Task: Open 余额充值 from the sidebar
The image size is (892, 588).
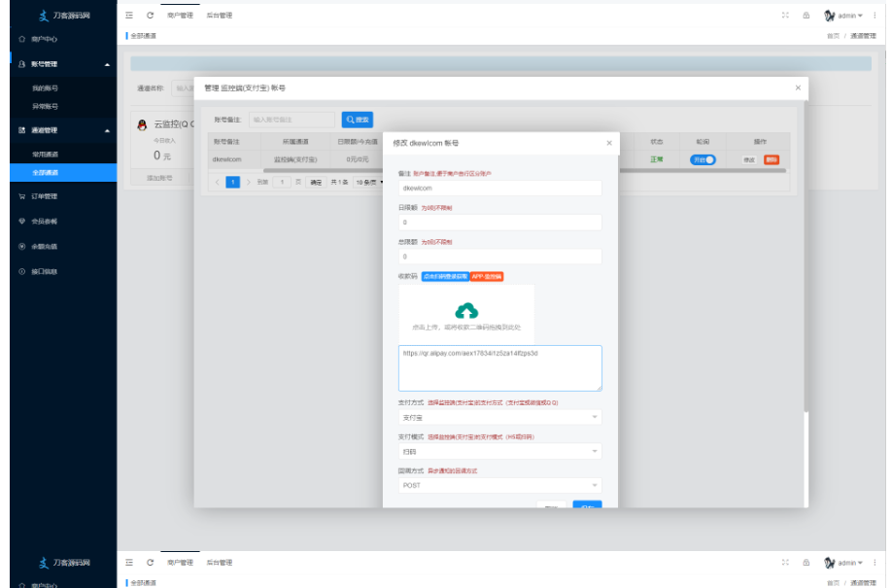Action: click(45, 246)
